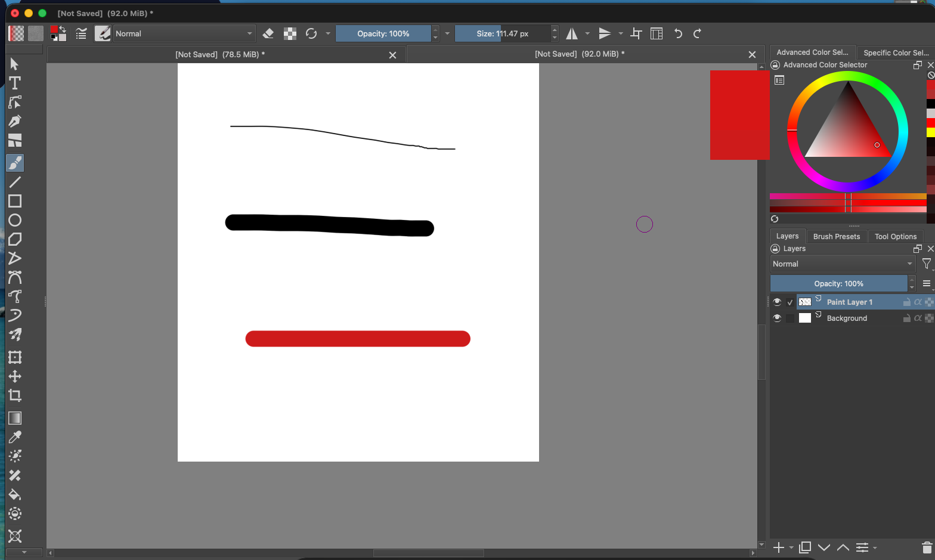The image size is (935, 560).
Task: Switch to the Tool Options tab
Action: point(895,236)
